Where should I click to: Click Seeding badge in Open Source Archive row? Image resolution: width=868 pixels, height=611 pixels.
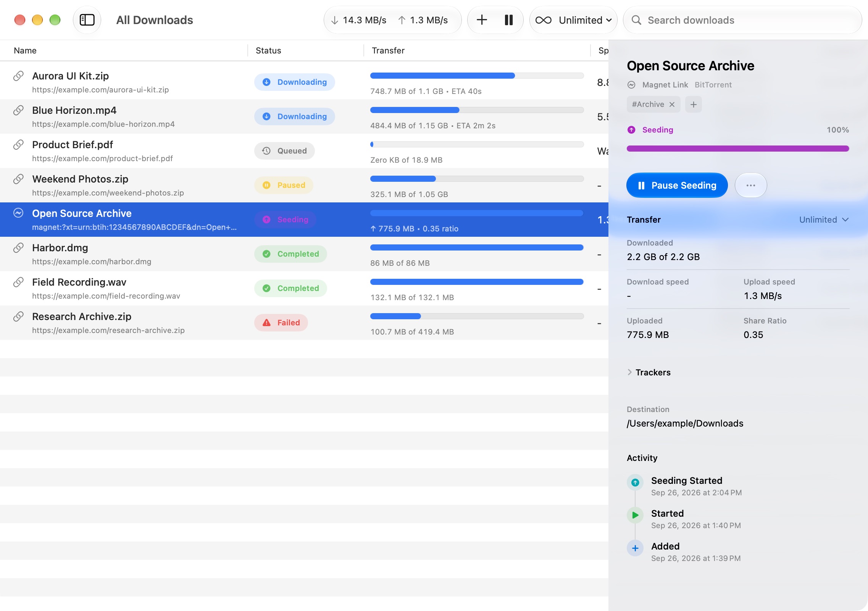(285, 220)
